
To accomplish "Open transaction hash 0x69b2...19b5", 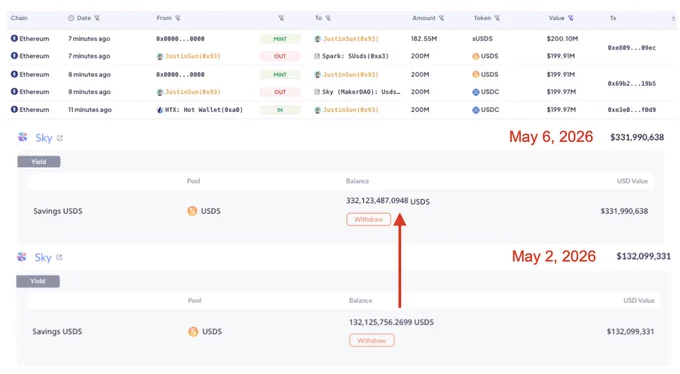I will (631, 83).
